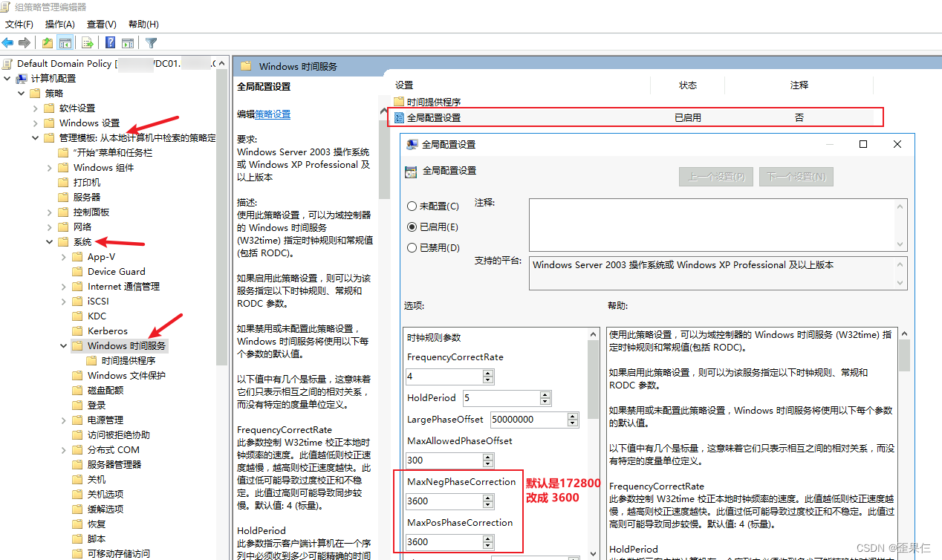The height and width of the screenshot is (560, 942).
Task: Click the folder icon beside 登录
Action: point(77,406)
